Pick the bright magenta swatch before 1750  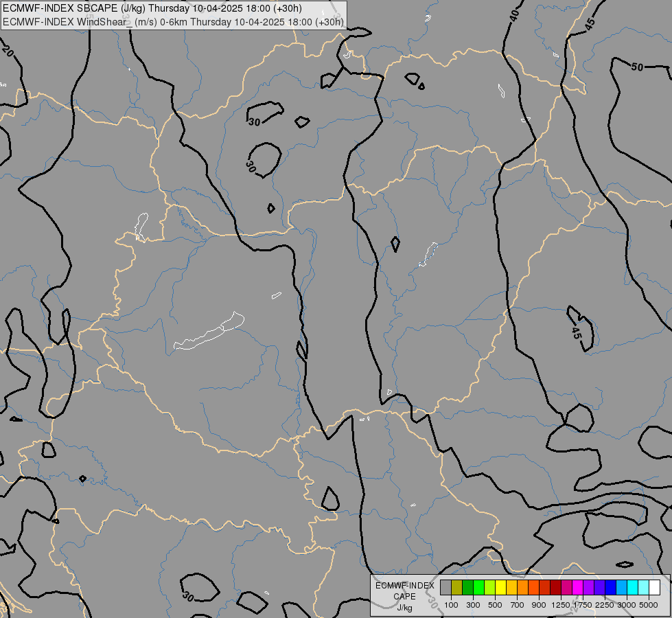coord(578,587)
